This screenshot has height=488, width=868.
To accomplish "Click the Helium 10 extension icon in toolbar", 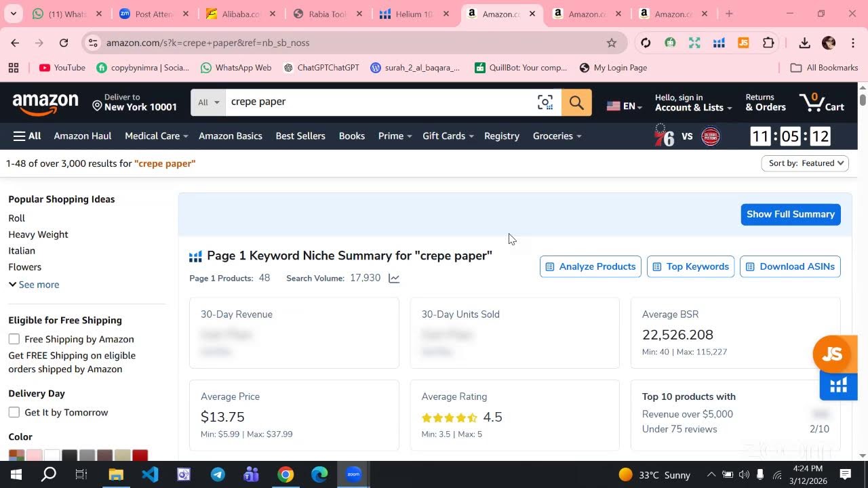I will (719, 43).
